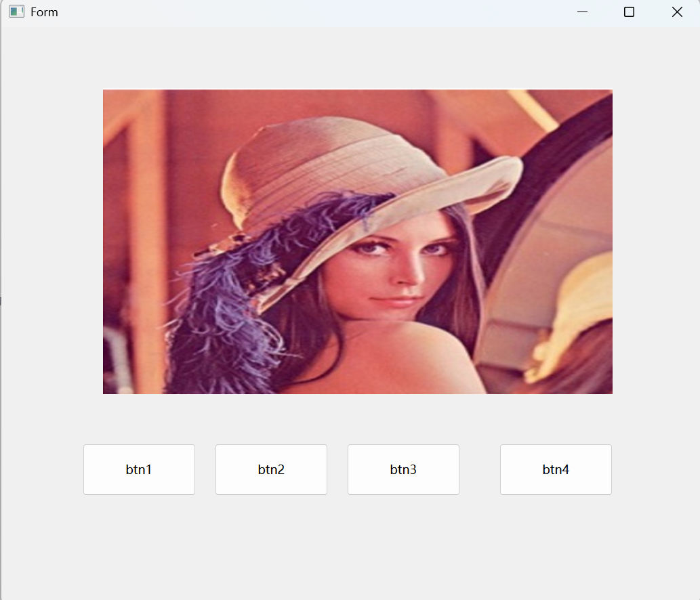Image resolution: width=700 pixels, height=600 pixels.
Task: Click the btn1 button
Action: pyautogui.click(x=139, y=469)
